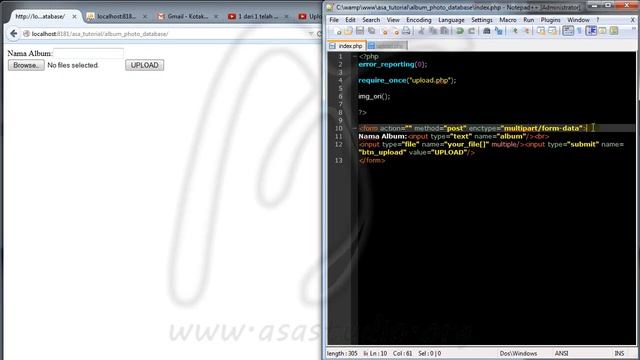Click the Zoom In toolbar icon

515,31
